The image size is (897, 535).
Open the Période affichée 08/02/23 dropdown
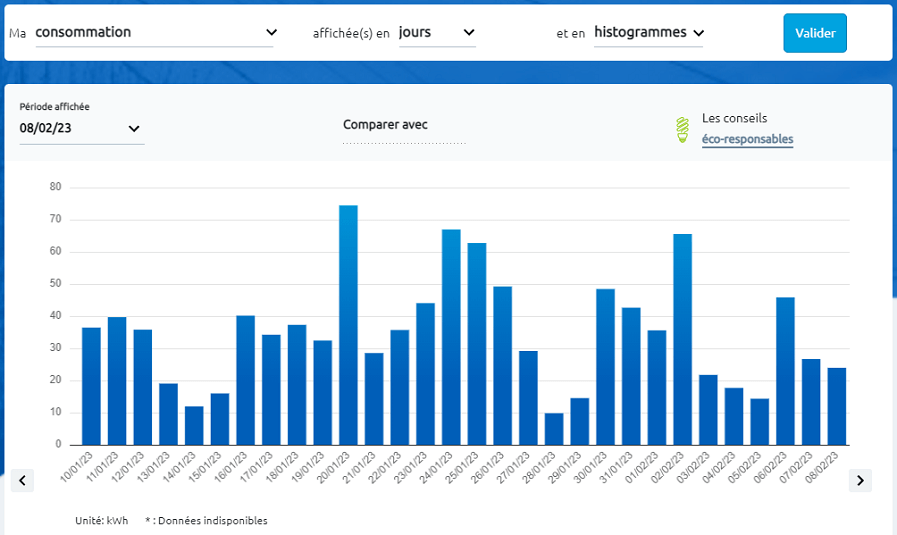pyautogui.click(x=82, y=128)
